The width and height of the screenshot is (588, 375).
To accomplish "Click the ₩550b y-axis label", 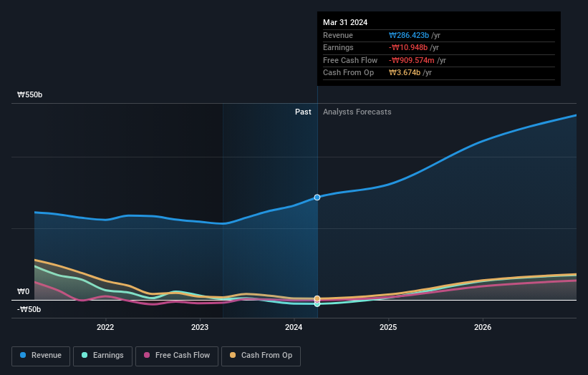I will coord(29,94).
